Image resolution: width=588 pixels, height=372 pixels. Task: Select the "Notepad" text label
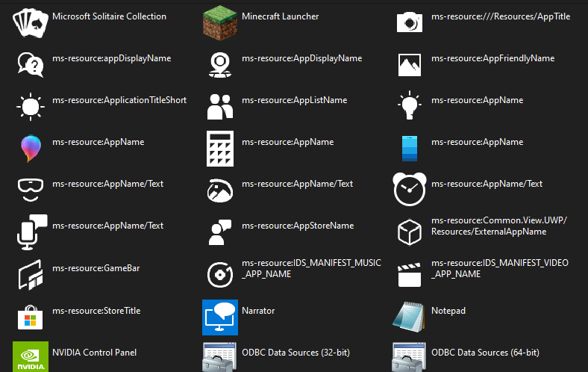(448, 311)
